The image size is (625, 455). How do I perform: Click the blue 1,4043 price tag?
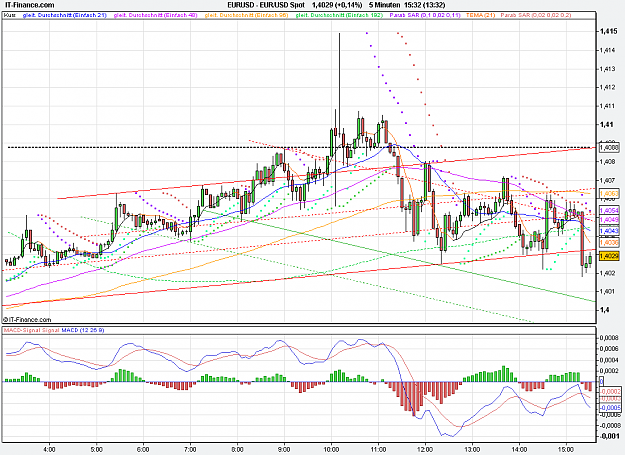click(x=609, y=231)
